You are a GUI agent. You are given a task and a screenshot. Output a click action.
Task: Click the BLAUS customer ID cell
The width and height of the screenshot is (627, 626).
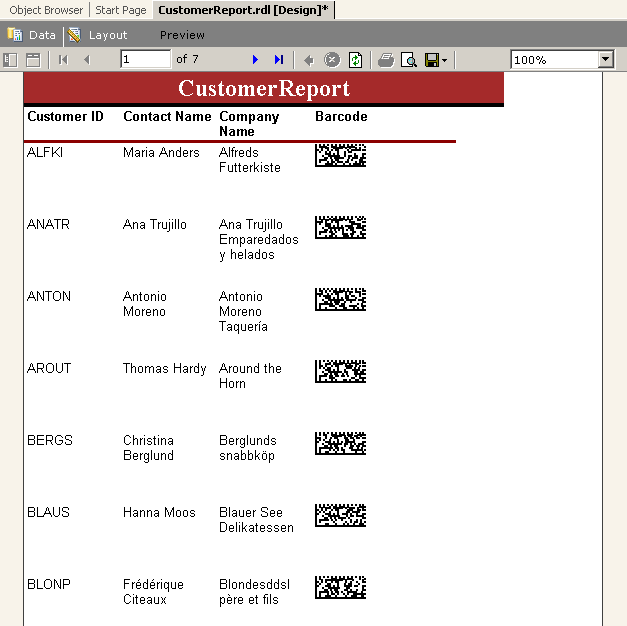pos(48,512)
